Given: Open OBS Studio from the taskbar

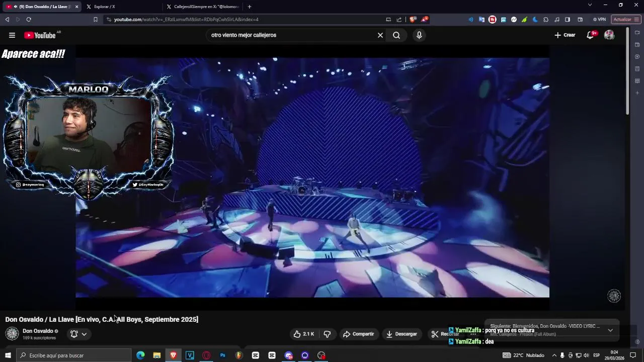Looking at the screenshot, I should click(321, 355).
